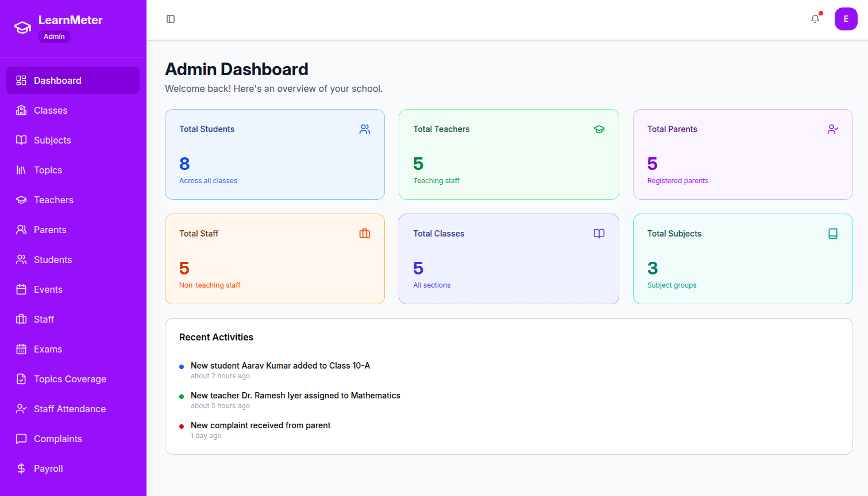The image size is (868, 496).
Task: Click the Total Teachers card
Action: pyautogui.click(x=508, y=154)
